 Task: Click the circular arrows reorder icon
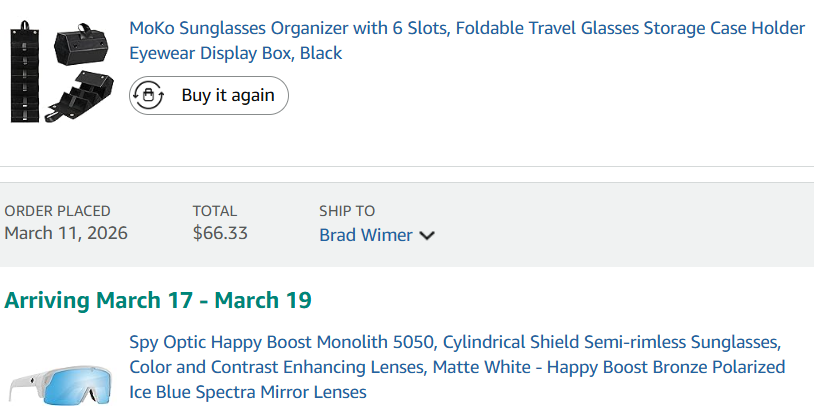(x=149, y=96)
